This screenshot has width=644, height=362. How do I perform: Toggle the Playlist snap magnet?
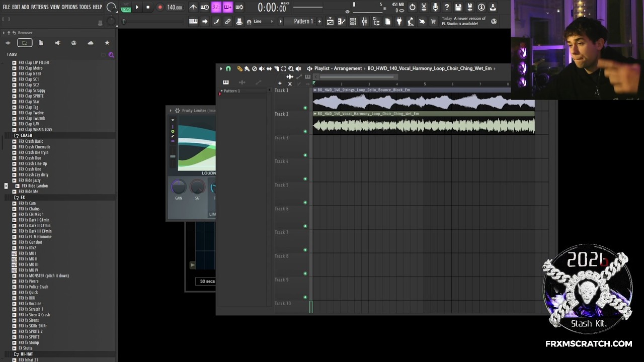228,68
